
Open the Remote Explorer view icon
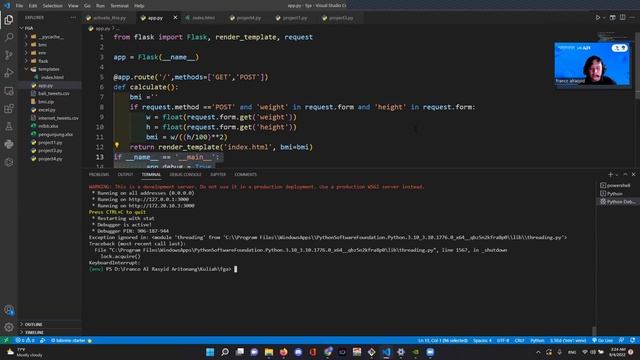(9, 91)
